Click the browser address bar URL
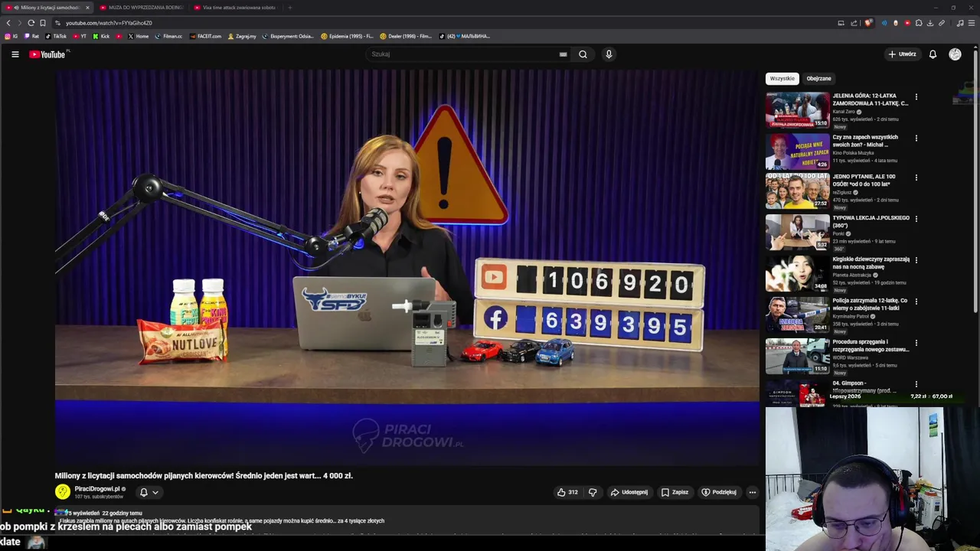The image size is (980, 551). pyautogui.click(x=109, y=23)
